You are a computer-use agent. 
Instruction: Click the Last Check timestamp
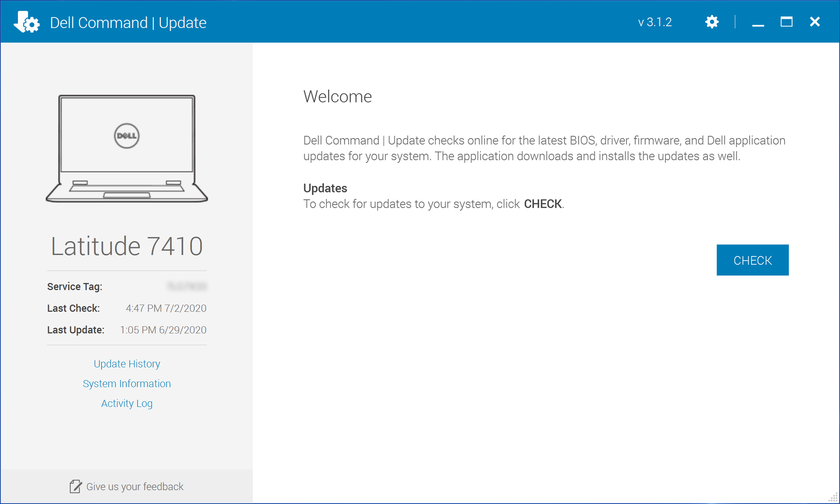166,308
